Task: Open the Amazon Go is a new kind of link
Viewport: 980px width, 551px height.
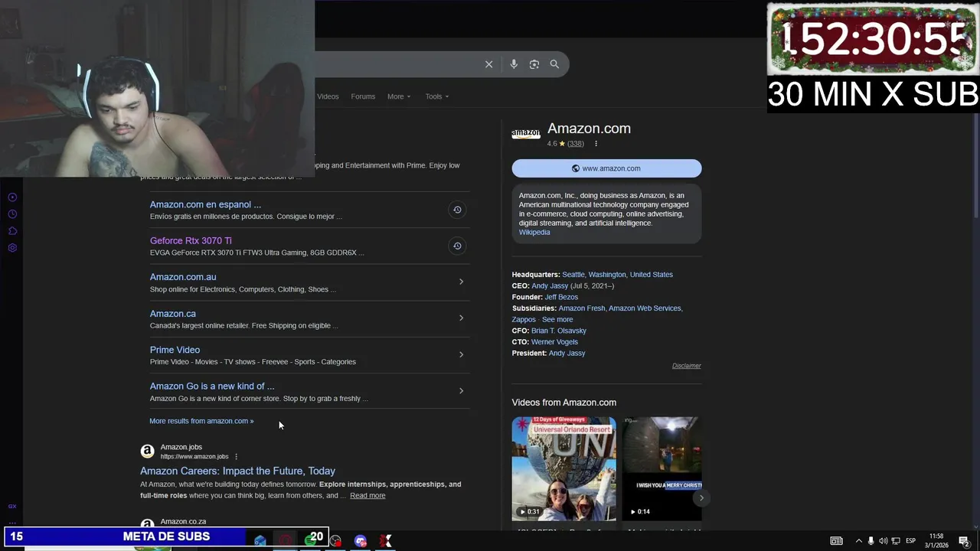Action: [x=212, y=386]
